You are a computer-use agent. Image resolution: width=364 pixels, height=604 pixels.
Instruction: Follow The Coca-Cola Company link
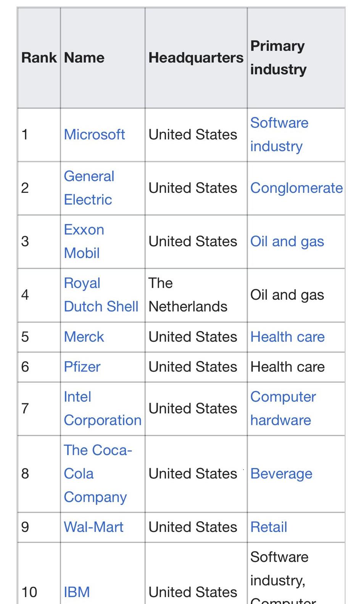point(98,473)
